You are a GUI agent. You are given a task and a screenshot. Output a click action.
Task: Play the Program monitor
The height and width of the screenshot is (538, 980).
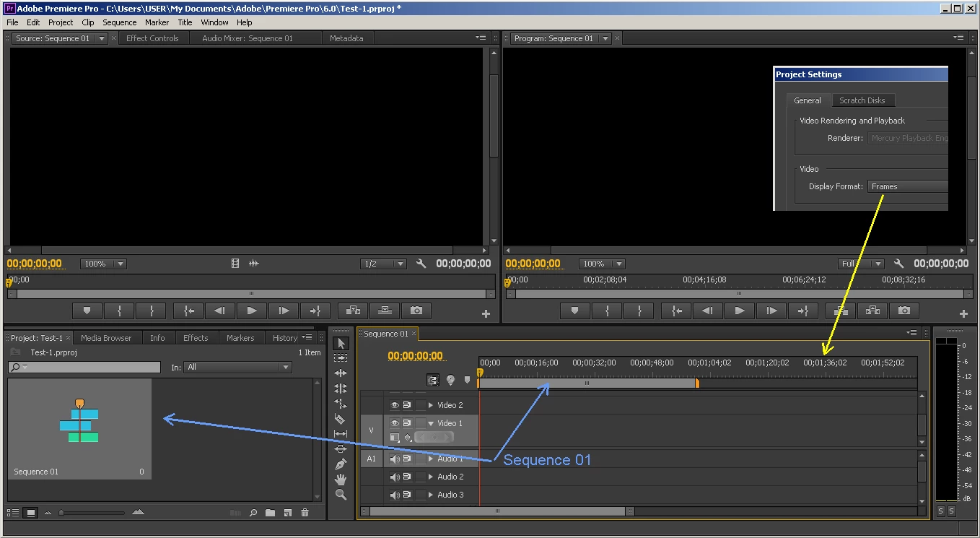[x=740, y=311]
